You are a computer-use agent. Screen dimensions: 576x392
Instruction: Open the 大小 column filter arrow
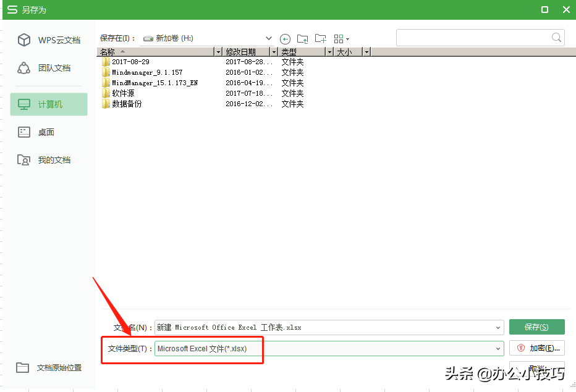(366, 52)
